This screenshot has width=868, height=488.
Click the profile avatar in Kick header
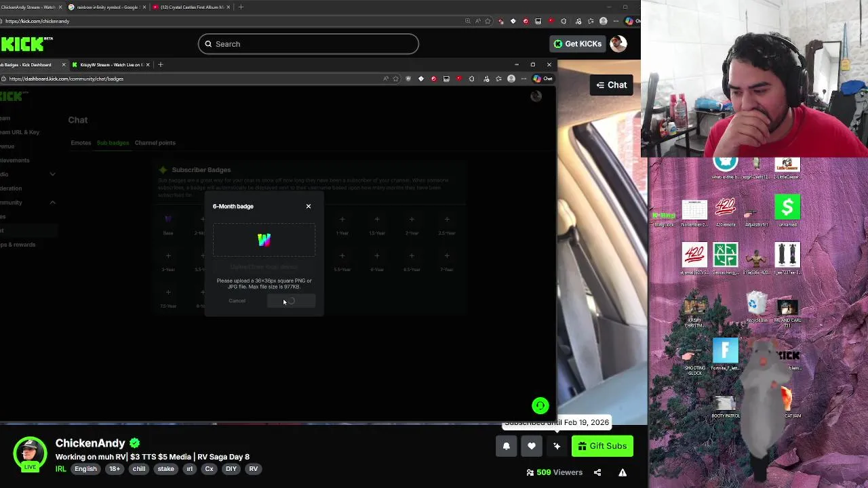(x=618, y=44)
